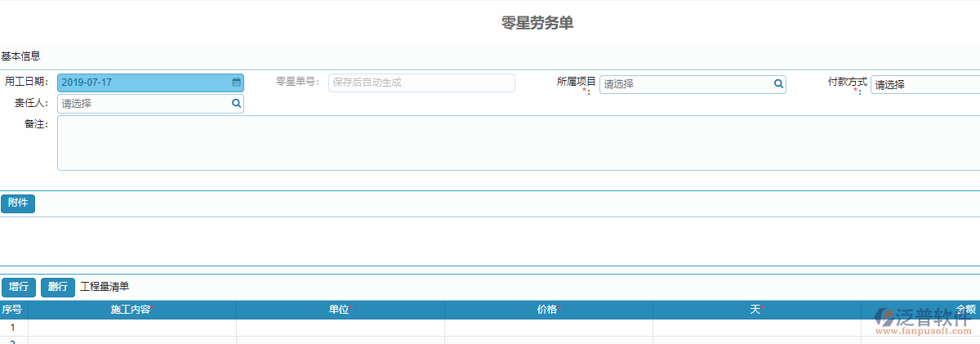Click the 用工日期 date text 2019-07-17

point(87,83)
